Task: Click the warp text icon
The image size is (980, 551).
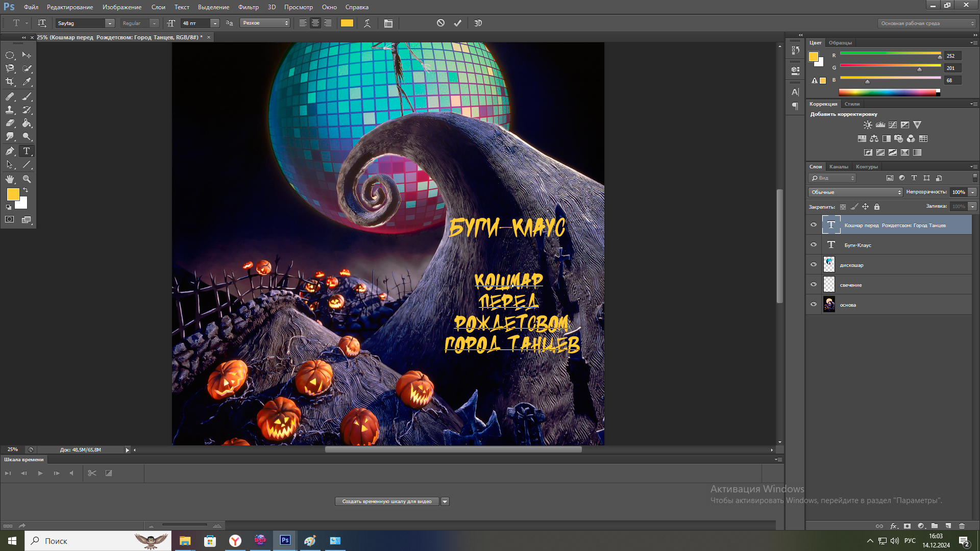Action: tap(367, 23)
